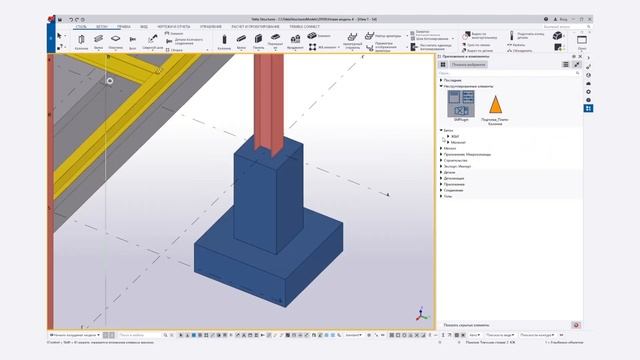Select the orange cone component thumbnail
Image resolution: width=640 pixels, height=360 pixels.
click(x=495, y=105)
